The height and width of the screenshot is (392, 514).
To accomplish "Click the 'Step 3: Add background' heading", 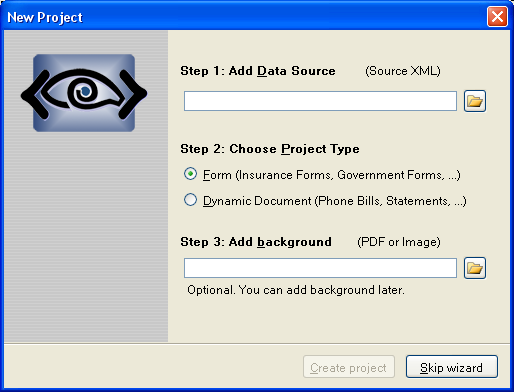I will (256, 242).
